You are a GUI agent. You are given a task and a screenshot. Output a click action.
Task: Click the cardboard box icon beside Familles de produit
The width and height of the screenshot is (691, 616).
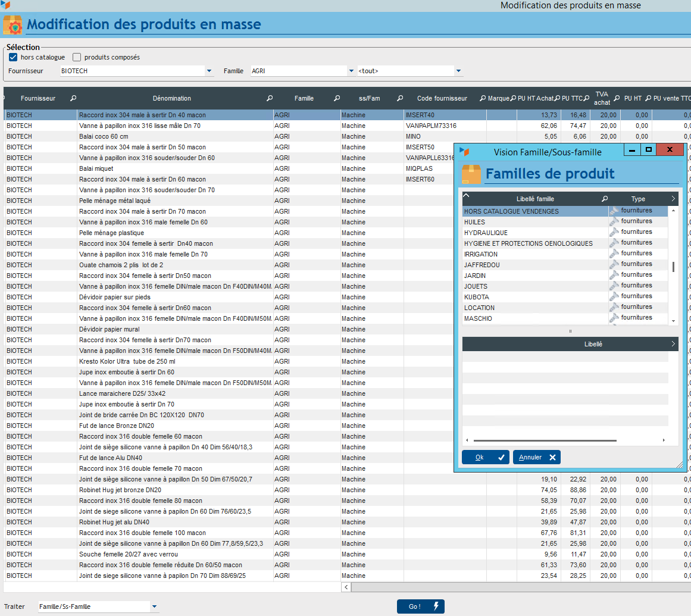click(471, 174)
